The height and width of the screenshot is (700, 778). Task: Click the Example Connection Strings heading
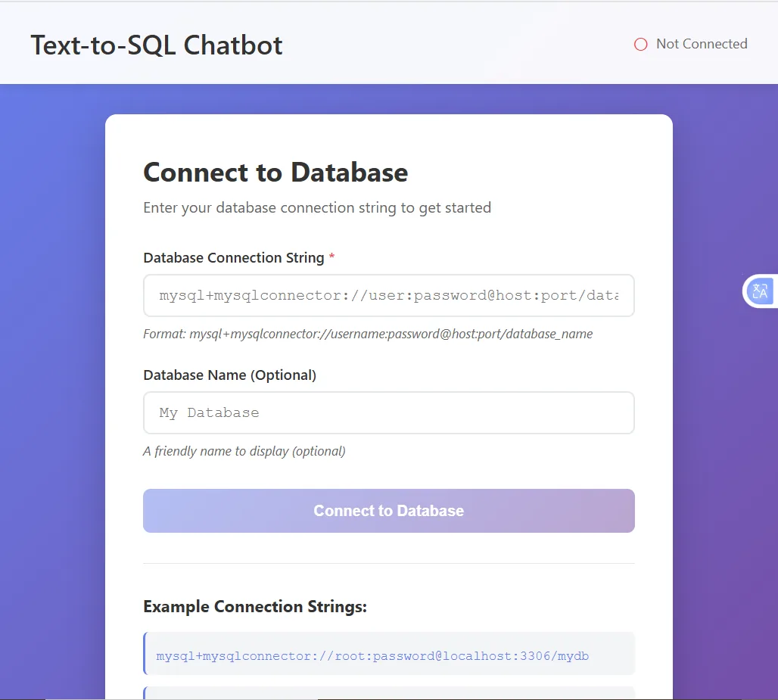click(255, 606)
